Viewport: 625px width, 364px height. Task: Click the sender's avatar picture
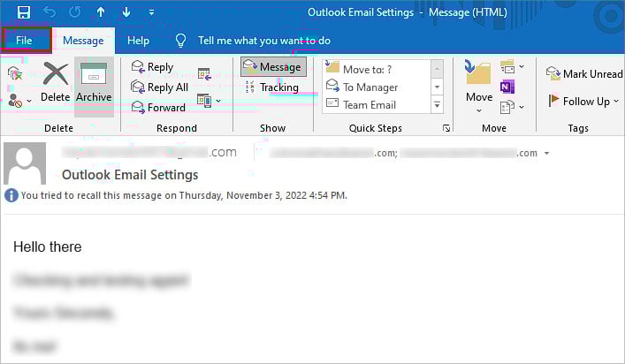[25, 163]
